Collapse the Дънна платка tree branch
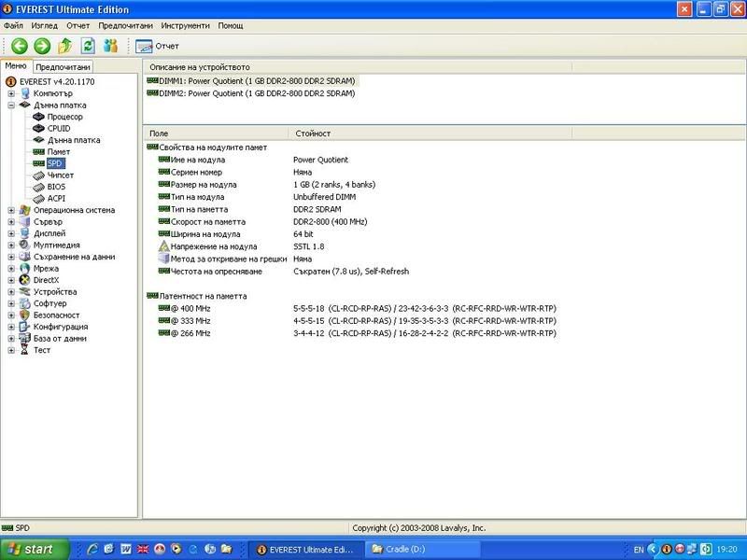Image resolution: width=747 pixels, height=560 pixels. (x=12, y=105)
